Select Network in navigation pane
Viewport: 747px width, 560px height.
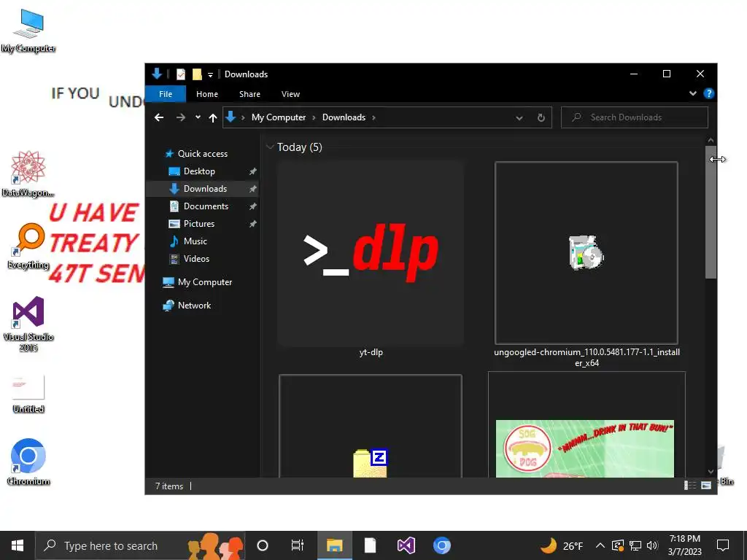[x=194, y=306]
